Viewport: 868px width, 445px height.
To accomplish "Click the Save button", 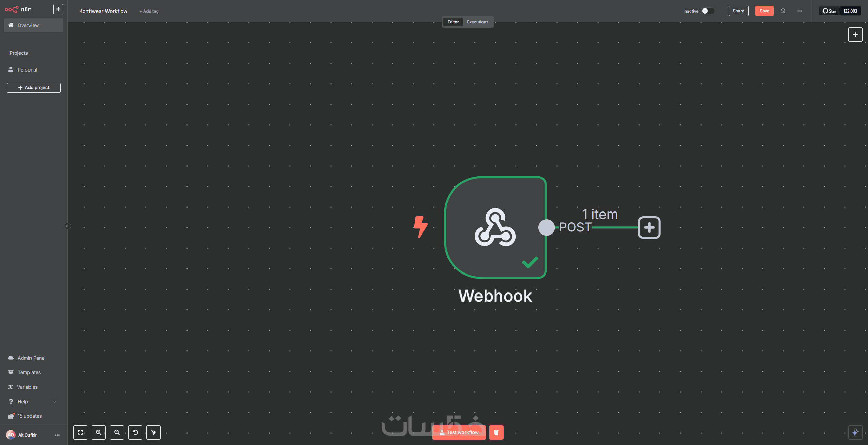I will tap(764, 11).
